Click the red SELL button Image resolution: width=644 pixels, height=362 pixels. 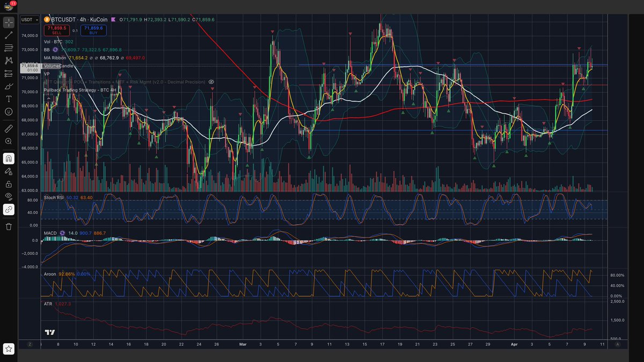56,29
